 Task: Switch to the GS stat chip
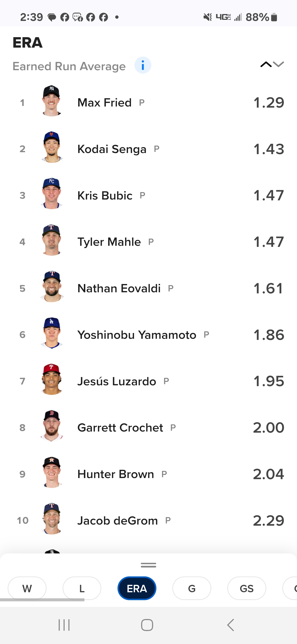(247, 588)
